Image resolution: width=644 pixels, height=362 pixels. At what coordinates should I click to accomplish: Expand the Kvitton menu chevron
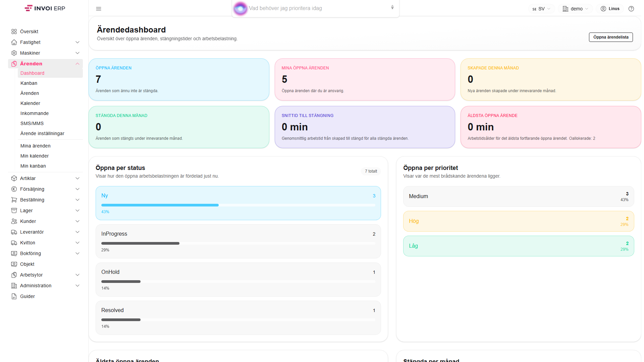[x=77, y=243]
